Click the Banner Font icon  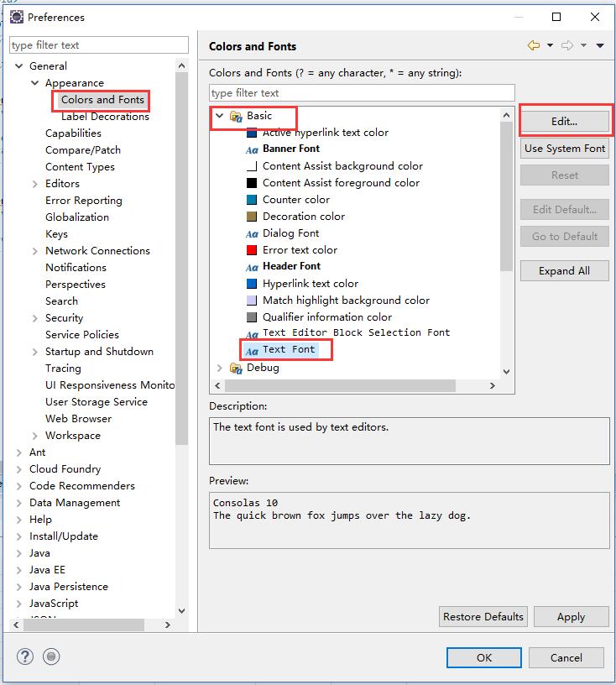point(252,149)
